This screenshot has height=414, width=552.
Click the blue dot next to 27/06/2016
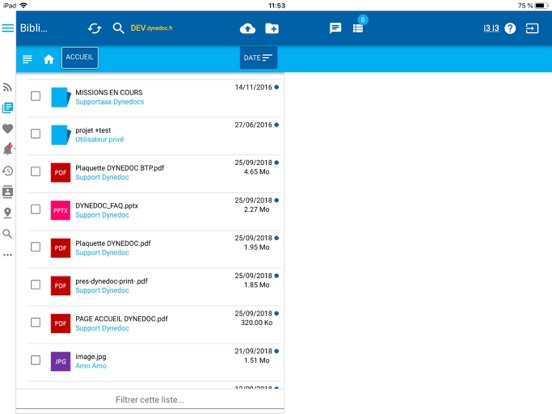point(277,125)
